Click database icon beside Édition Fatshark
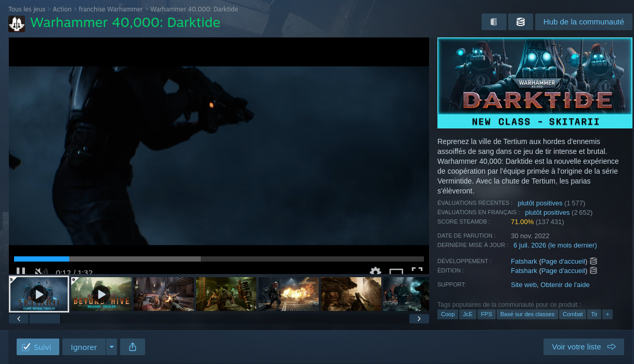This screenshot has width=634, height=364. (x=593, y=270)
